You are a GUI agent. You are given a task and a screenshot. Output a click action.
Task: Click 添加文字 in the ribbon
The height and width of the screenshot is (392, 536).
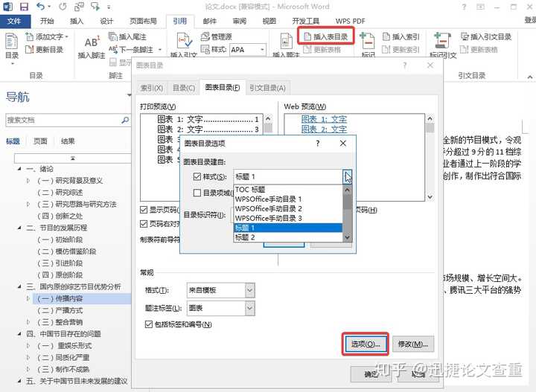[47, 36]
